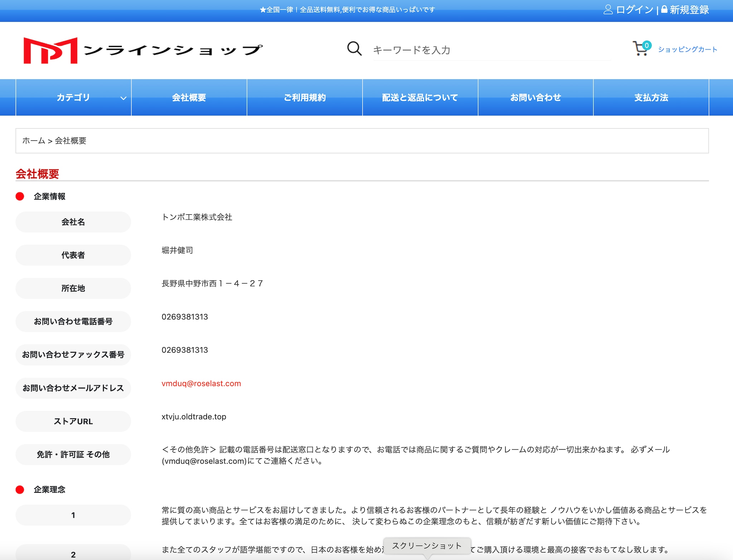733x560 pixels.
Task: Go to ご利用規約 page
Action: [x=305, y=97]
